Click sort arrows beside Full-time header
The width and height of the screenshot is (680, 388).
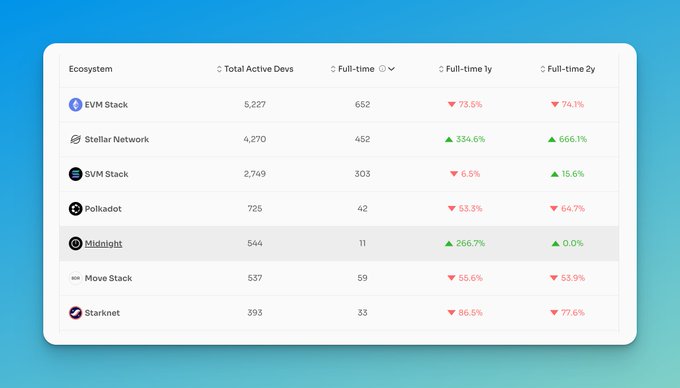coord(333,69)
